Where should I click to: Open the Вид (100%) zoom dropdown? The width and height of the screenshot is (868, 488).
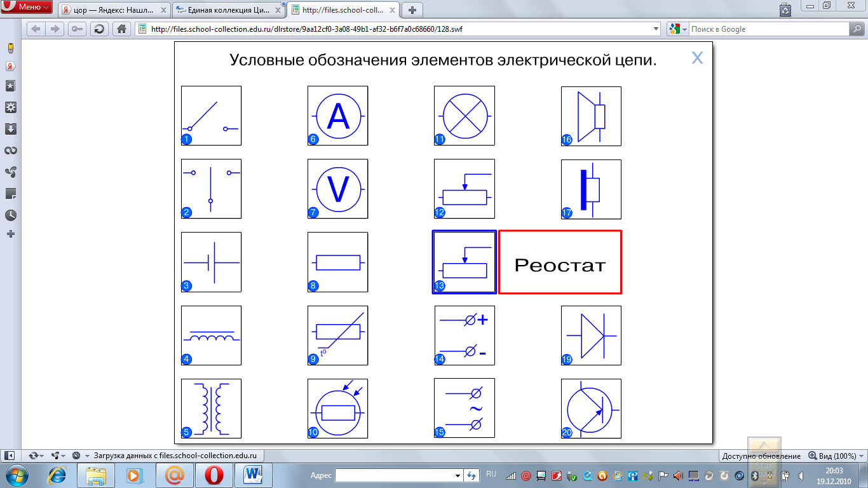pos(836,456)
